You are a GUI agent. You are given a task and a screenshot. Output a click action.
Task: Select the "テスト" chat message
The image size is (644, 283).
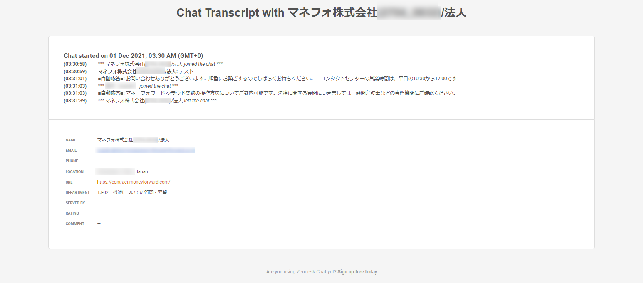pyautogui.click(x=186, y=72)
